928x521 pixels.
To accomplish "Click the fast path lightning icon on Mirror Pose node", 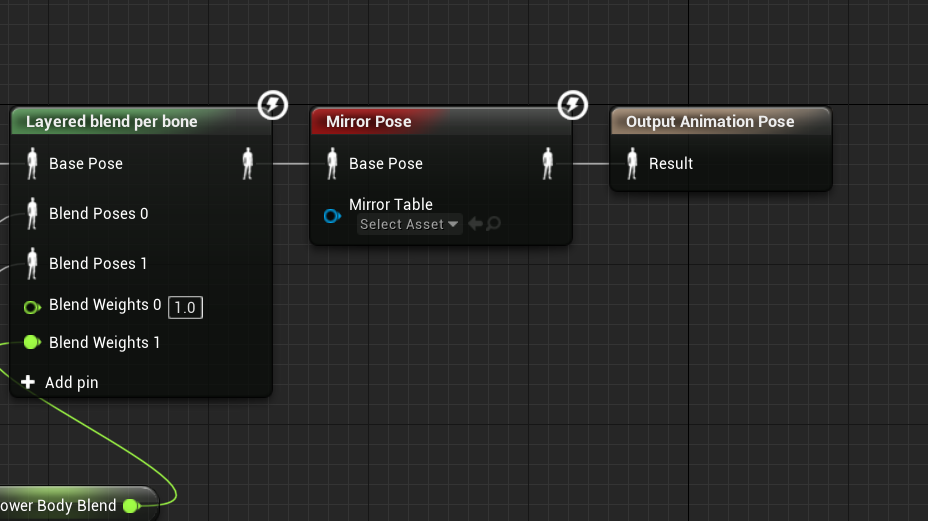I will [572, 105].
